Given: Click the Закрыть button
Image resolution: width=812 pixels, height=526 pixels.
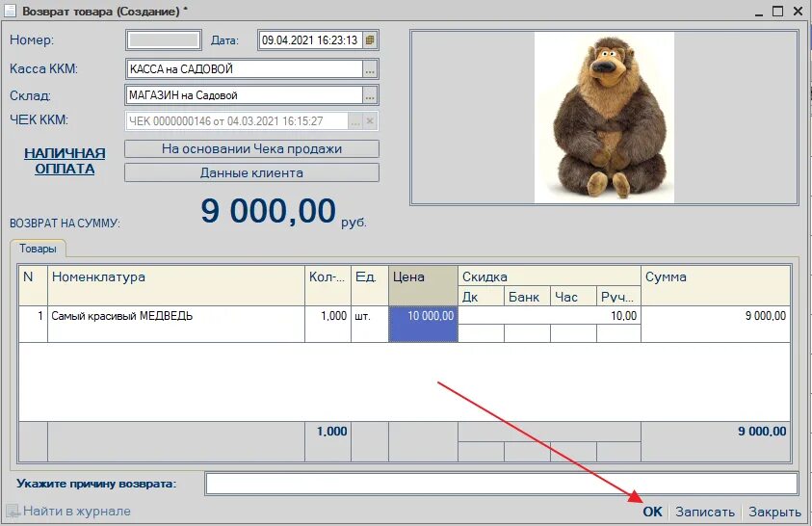Looking at the screenshot, I should click(774, 512).
